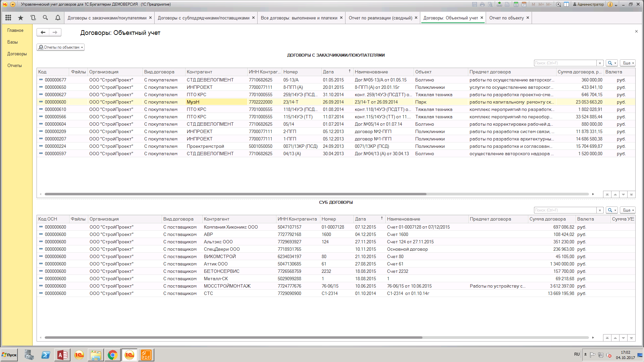
Task: Open upper table search options dropdown
Action: [x=612, y=63]
